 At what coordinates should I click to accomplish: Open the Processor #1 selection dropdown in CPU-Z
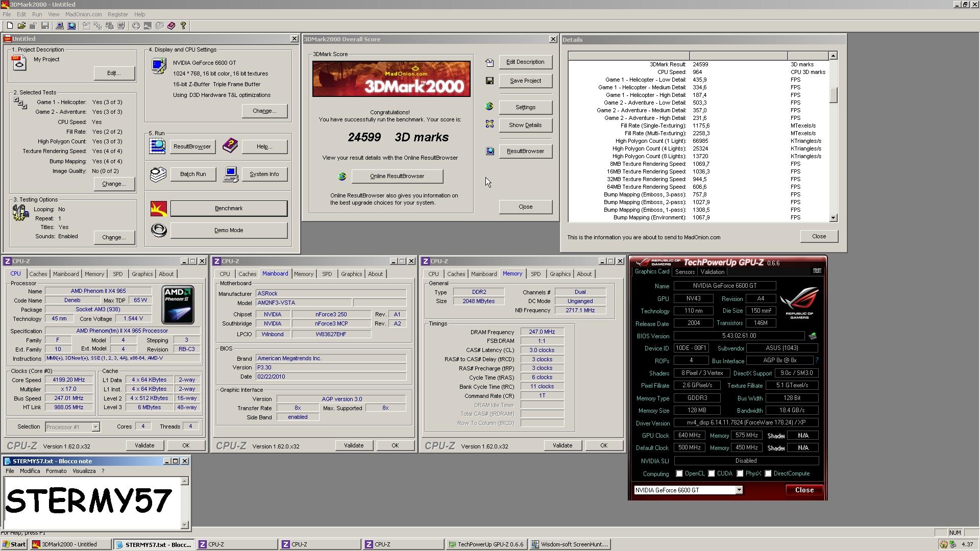click(95, 427)
